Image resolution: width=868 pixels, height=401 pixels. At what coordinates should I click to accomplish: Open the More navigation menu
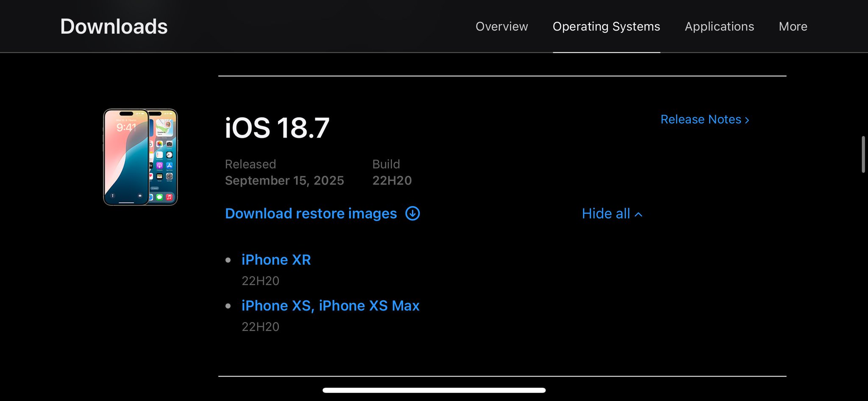click(x=793, y=26)
